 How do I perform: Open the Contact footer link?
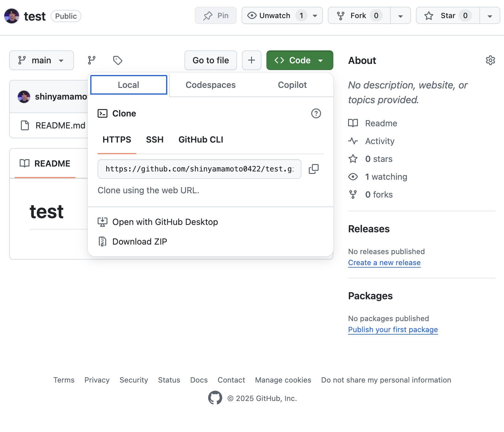click(231, 380)
